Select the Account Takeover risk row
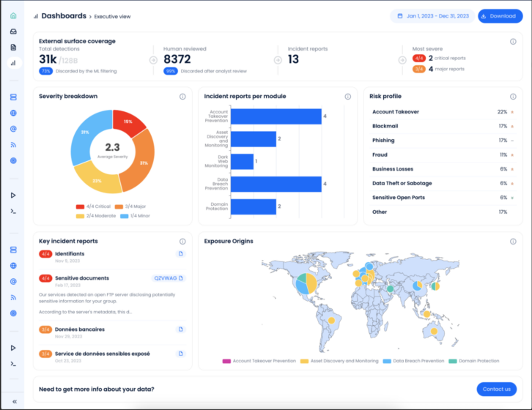The image size is (532, 410). (x=443, y=112)
